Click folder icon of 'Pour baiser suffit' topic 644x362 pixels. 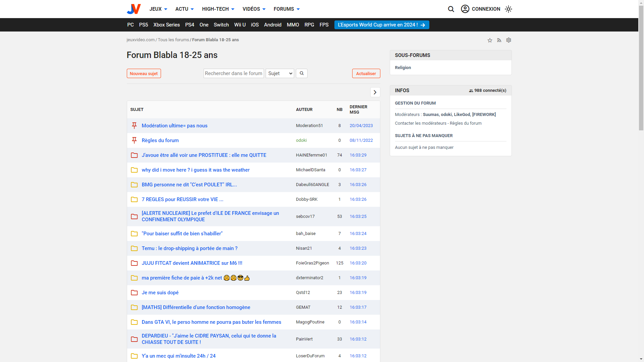click(134, 234)
